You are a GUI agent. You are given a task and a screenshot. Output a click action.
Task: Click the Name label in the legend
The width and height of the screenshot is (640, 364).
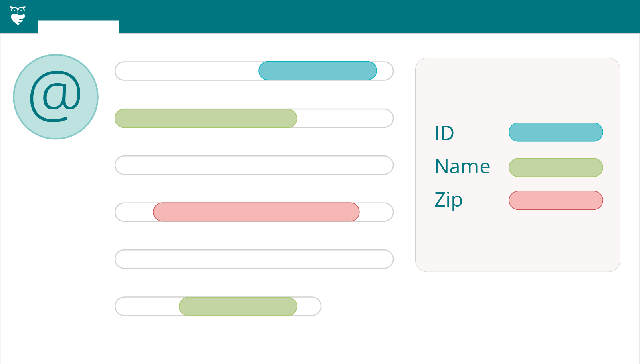coord(462,167)
